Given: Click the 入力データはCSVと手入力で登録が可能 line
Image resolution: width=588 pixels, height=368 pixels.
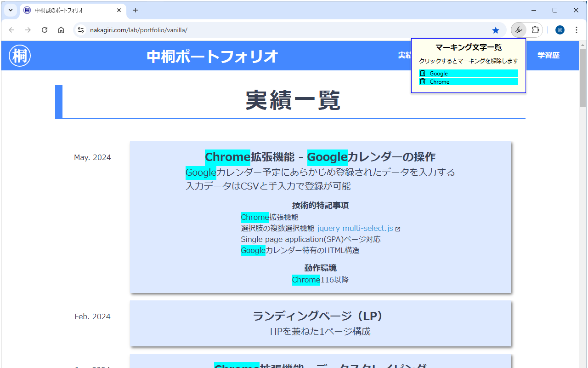Looking at the screenshot, I should (268, 186).
